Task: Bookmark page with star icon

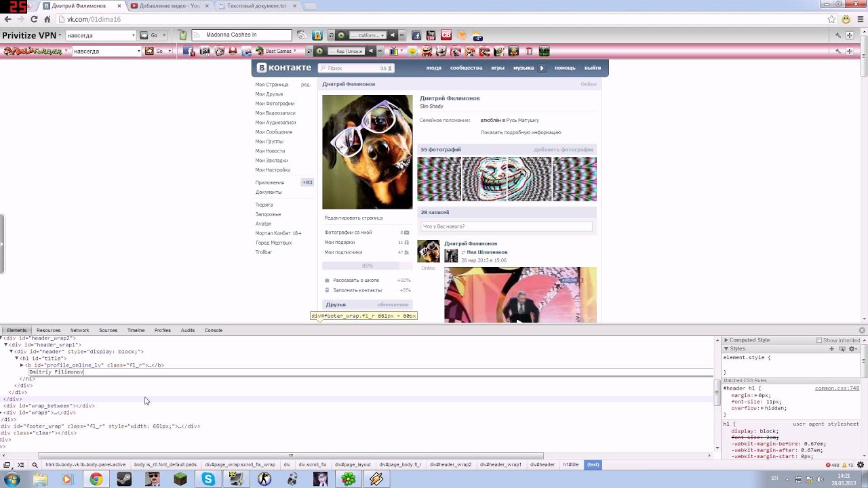Action: click(832, 19)
